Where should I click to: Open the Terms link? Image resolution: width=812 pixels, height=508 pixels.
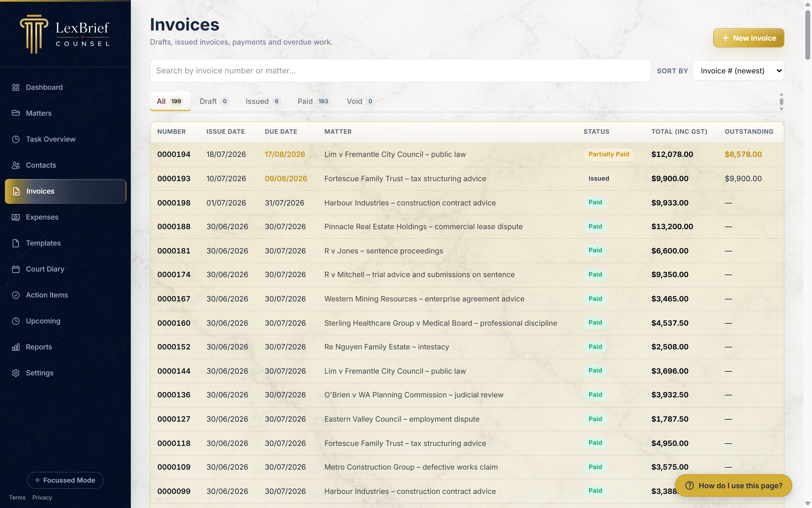tap(17, 498)
